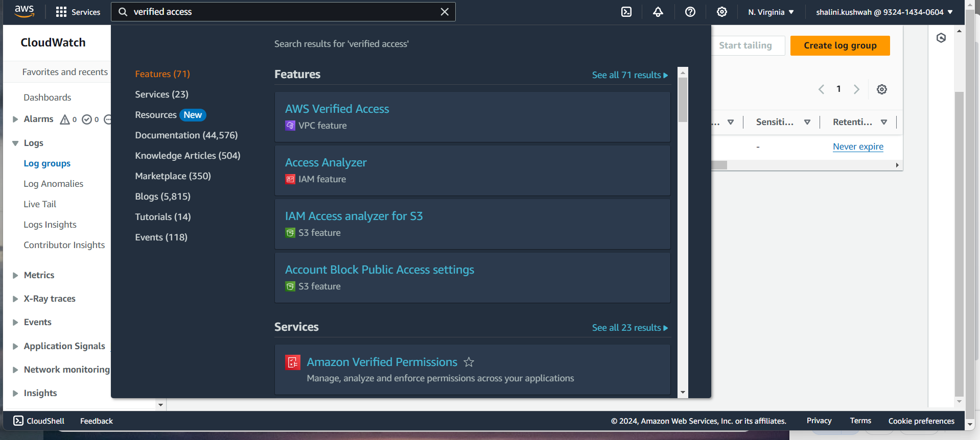The image size is (980, 440).
Task: Click the IAM feature icon
Action: (290, 179)
